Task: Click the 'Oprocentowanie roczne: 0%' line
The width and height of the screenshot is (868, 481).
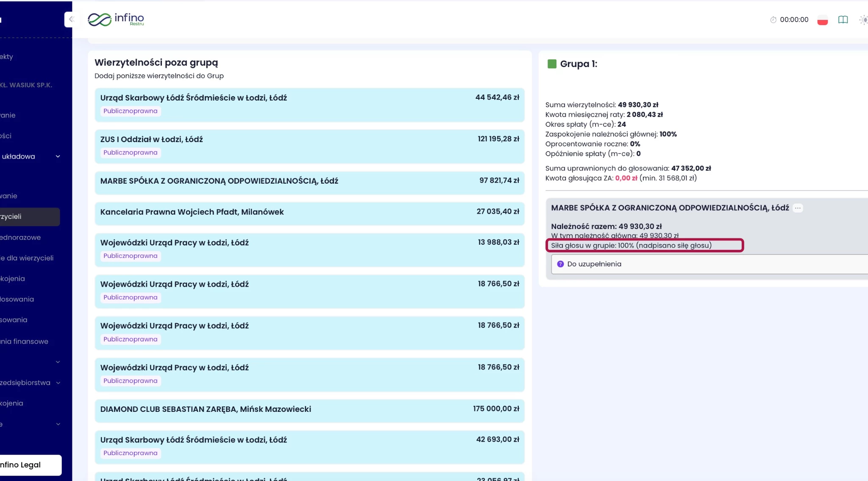Action: (593, 144)
